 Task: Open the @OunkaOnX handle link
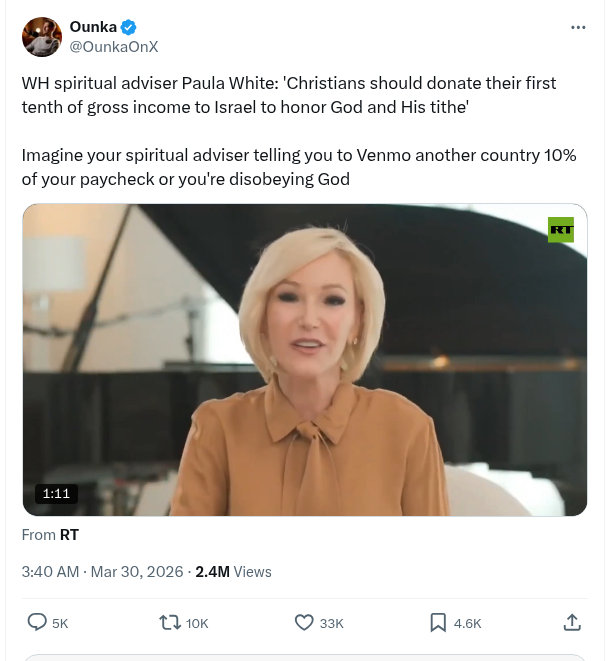[114, 46]
